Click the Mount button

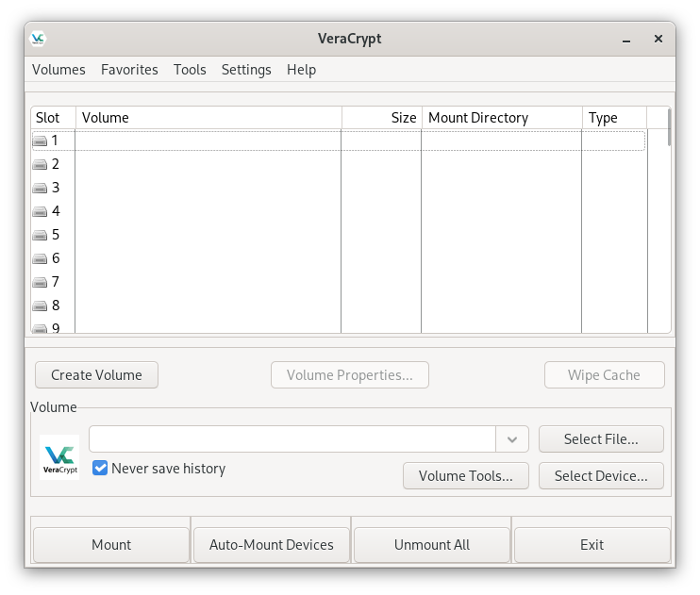click(x=111, y=545)
